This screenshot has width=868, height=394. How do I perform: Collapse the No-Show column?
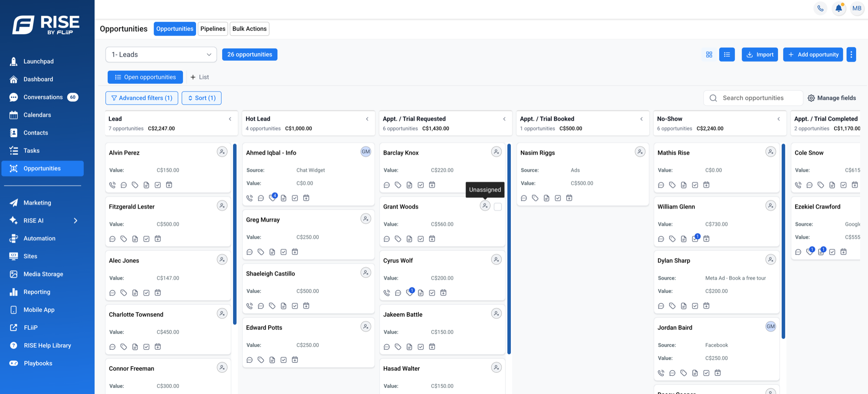tap(779, 119)
